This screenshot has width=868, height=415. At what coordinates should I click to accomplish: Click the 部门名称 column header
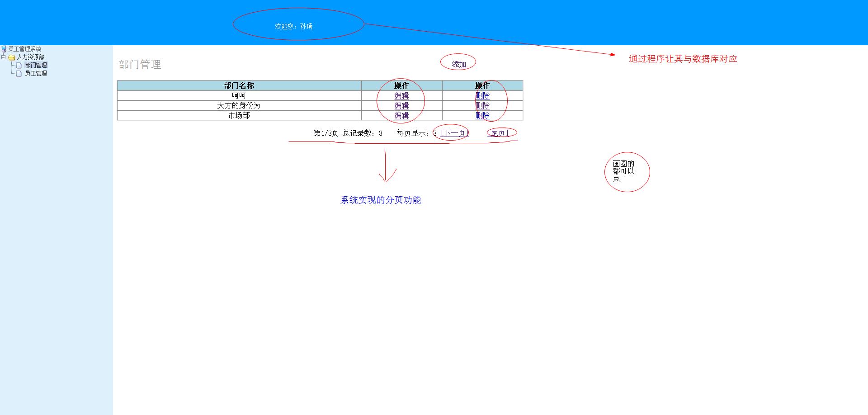[239, 85]
